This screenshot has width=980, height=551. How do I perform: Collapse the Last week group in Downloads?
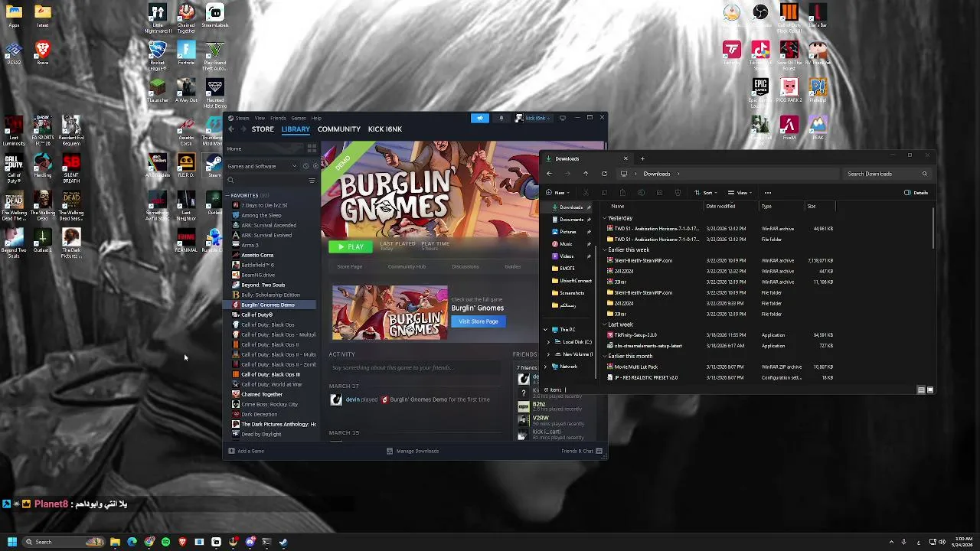(605, 324)
